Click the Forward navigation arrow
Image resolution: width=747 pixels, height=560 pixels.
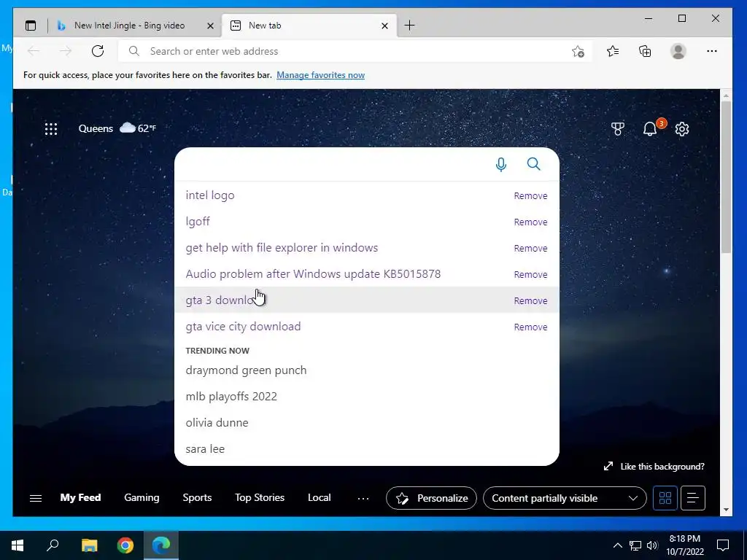click(66, 51)
